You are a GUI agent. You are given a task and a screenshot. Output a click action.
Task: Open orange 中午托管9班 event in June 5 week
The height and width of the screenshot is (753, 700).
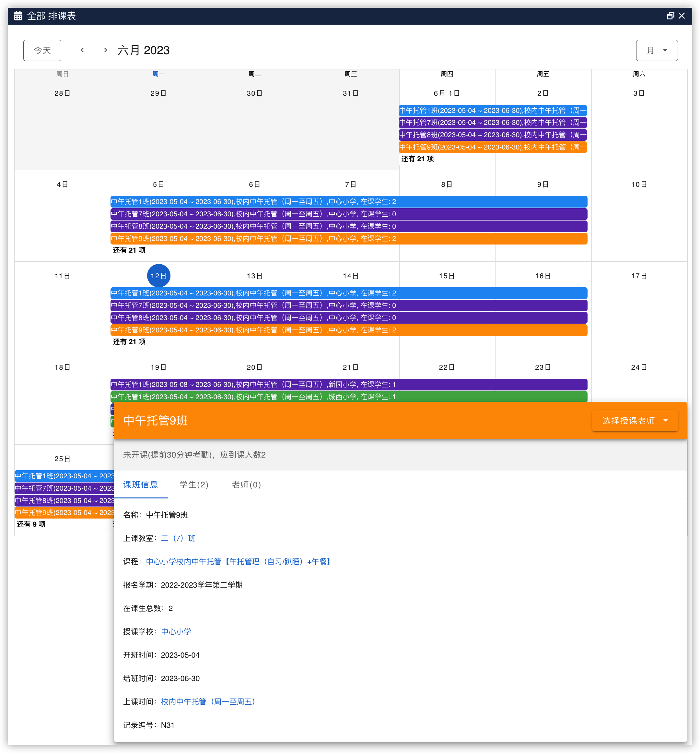click(349, 239)
